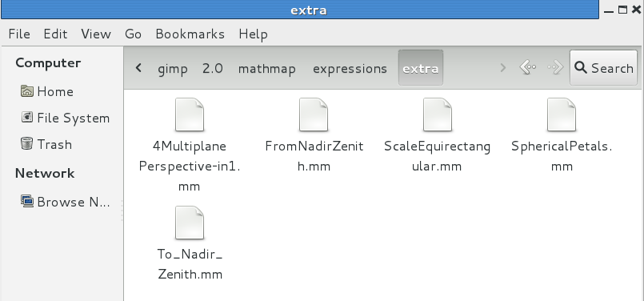Open Browse Network in the sidebar
Viewport: 644px width, 301px height.
[x=73, y=202]
